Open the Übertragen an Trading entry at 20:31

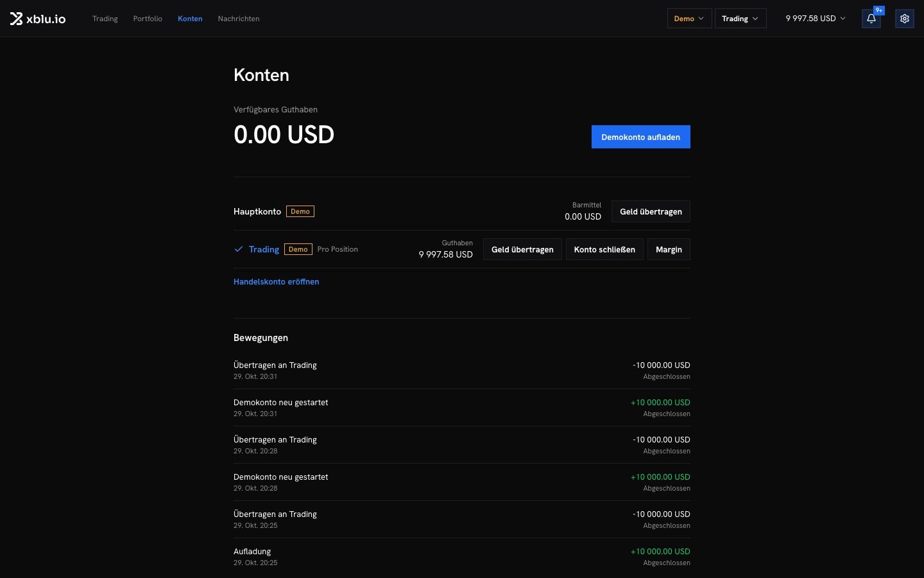pos(462,371)
